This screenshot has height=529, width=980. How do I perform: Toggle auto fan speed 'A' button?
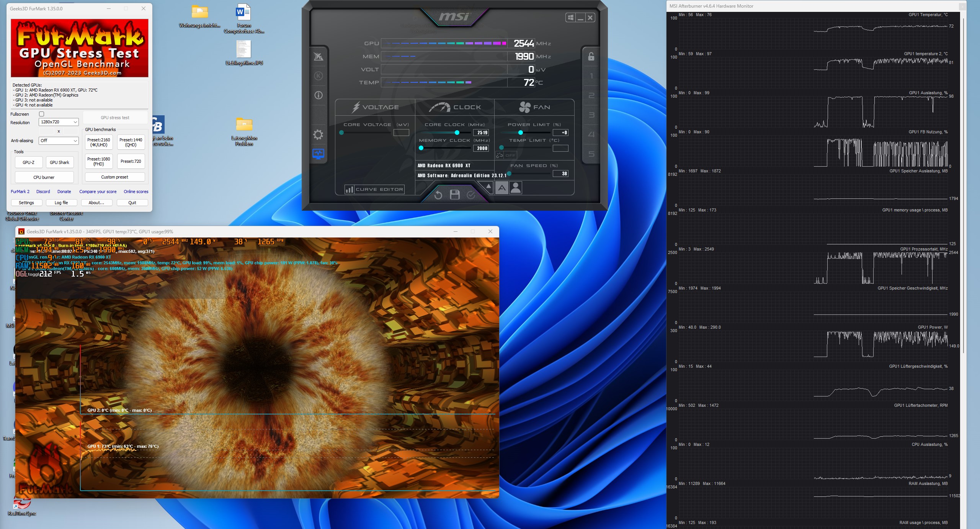click(x=501, y=188)
